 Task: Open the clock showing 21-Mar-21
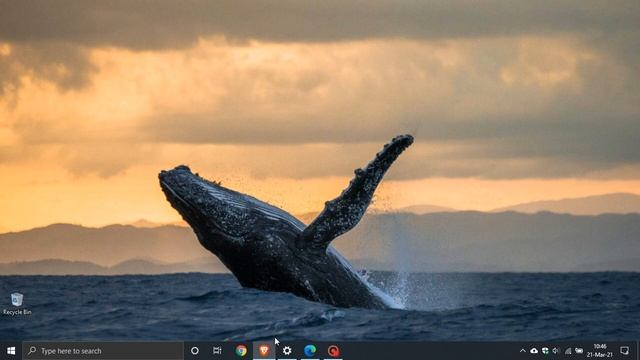pos(600,351)
